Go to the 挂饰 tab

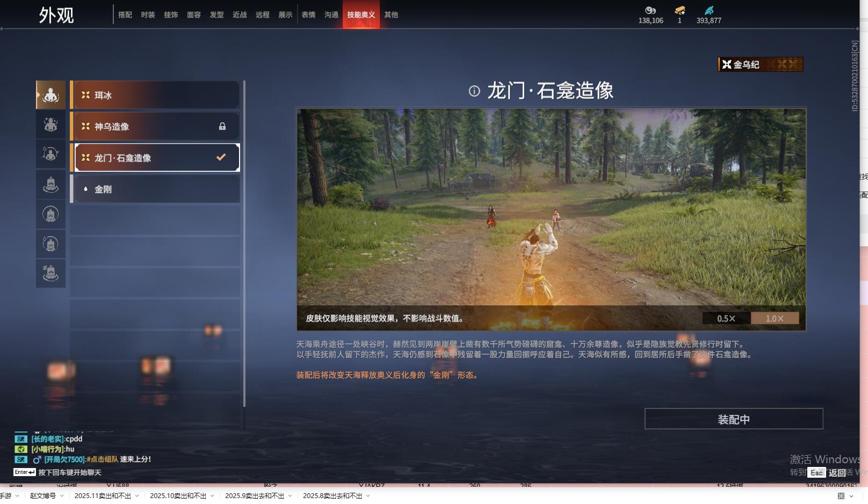pyautogui.click(x=171, y=15)
